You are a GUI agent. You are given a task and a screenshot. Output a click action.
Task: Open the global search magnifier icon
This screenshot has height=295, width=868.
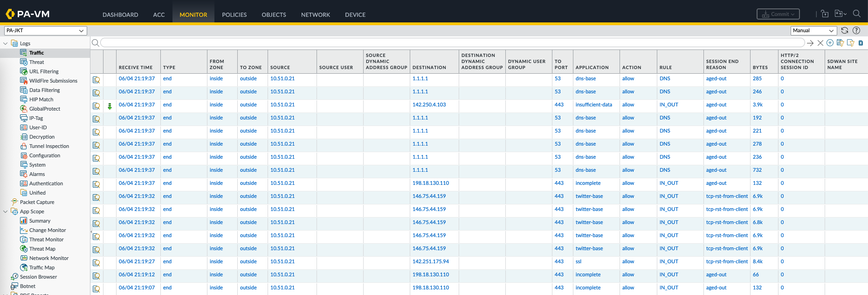857,14
